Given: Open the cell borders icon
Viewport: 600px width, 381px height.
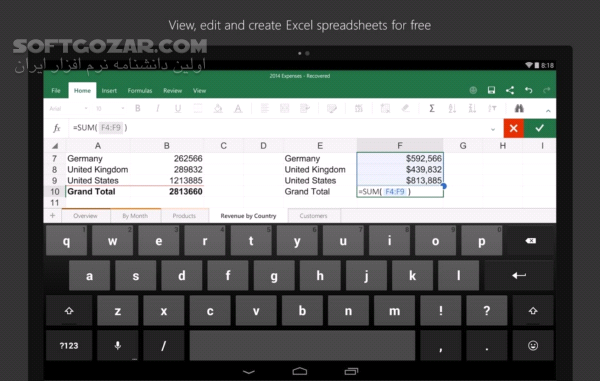Looking at the screenshot, I should pyautogui.click(x=198, y=109).
